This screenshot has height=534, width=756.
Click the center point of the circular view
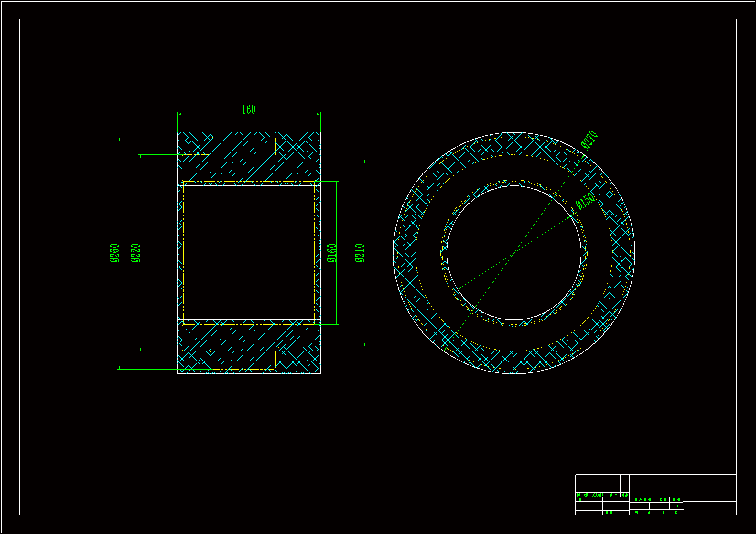tap(514, 253)
